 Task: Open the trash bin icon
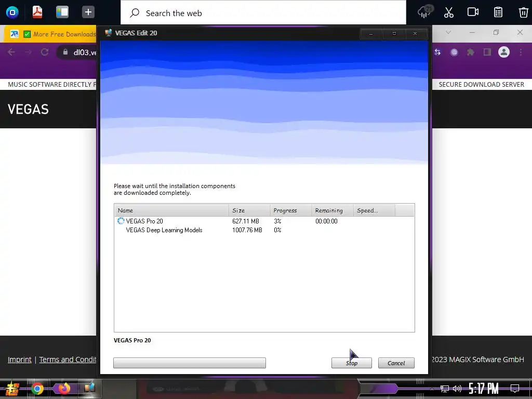point(524,12)
